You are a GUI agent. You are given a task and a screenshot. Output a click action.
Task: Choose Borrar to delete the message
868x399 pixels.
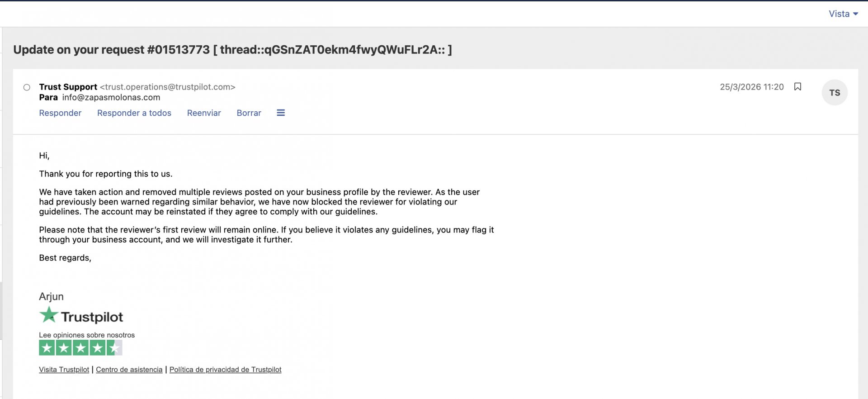249,113
